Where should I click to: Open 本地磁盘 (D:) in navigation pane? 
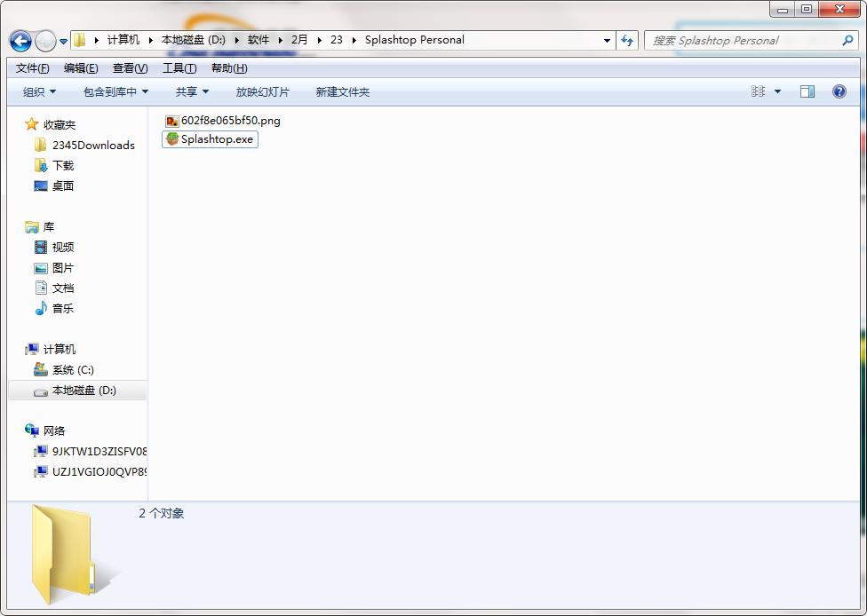[84, 390]
